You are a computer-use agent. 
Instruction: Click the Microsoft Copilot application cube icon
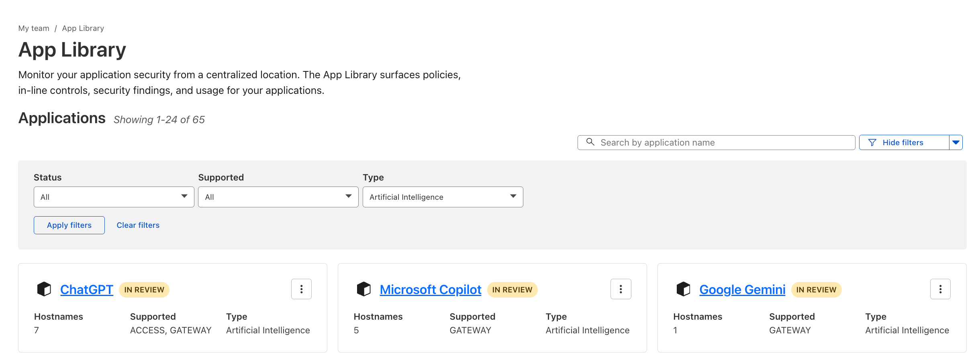pyautogui.click(x=364, y=289)
